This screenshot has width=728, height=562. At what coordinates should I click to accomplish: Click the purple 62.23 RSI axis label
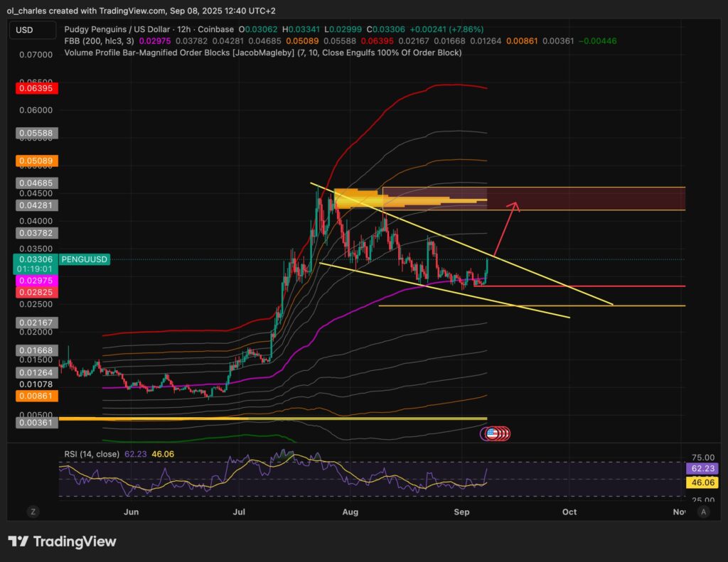702,469
